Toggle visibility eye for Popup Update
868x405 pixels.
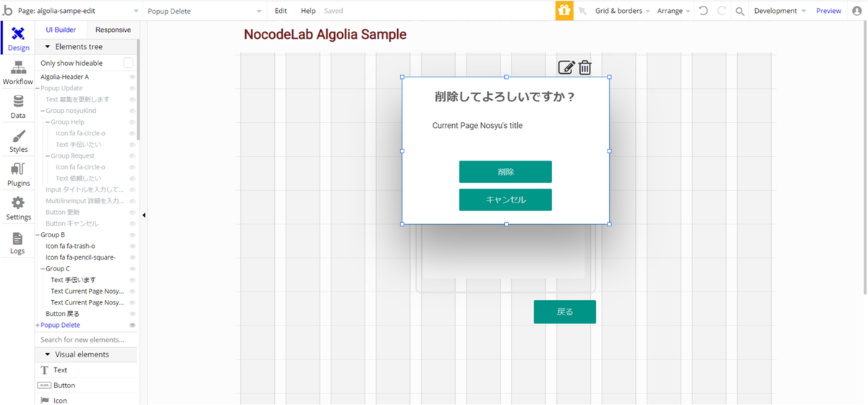click(x=132, y=88)
